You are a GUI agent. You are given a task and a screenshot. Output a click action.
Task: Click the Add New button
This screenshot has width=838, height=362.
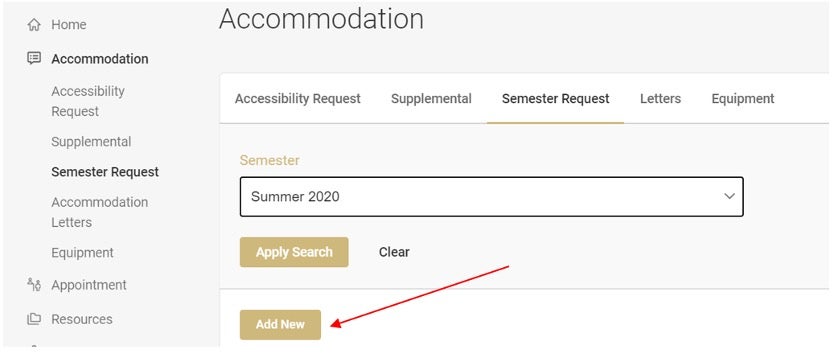(280, 325)
